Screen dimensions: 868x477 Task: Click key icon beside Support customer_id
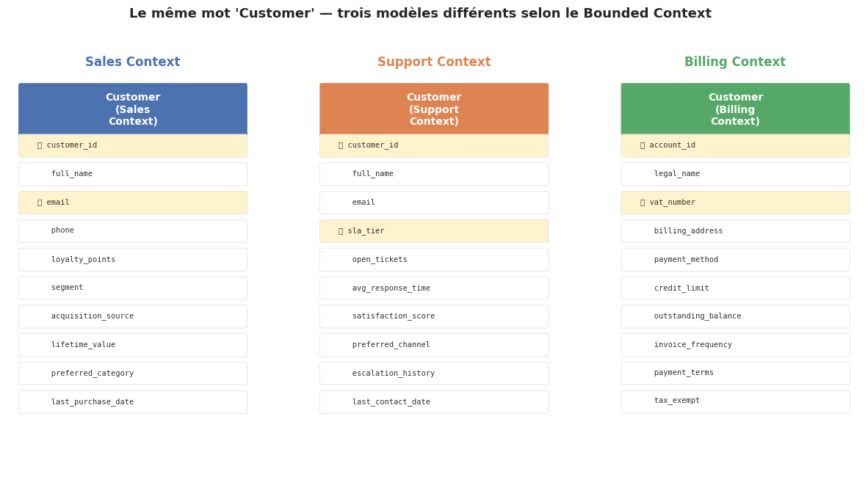341,145
